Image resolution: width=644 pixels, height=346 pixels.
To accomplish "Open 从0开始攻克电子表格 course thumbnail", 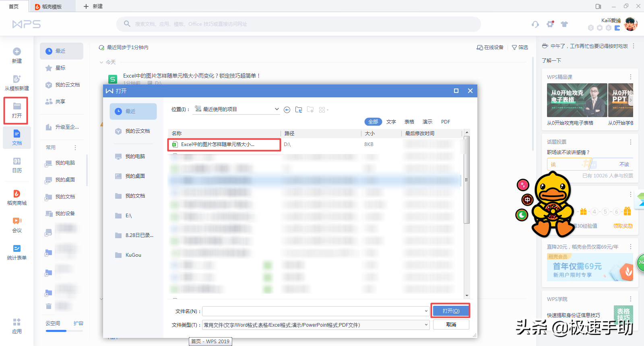I will click(577, 100).
